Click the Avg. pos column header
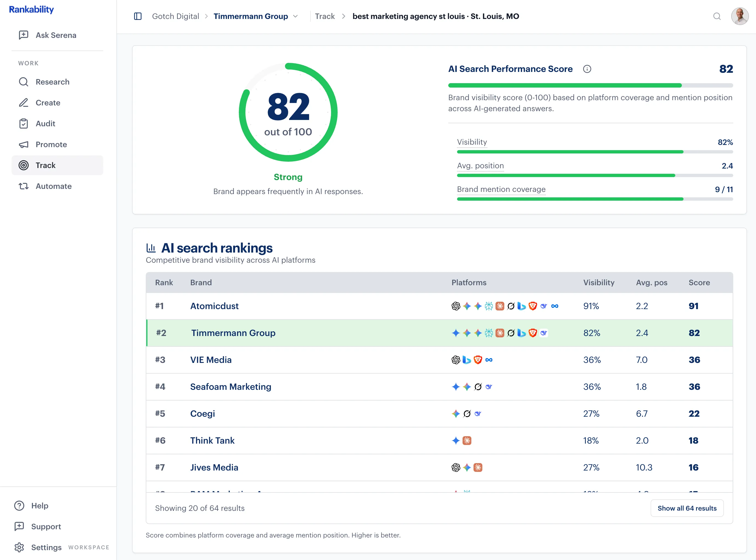The image size is (756, 560). pyautogui.click(x=651, y=282)
